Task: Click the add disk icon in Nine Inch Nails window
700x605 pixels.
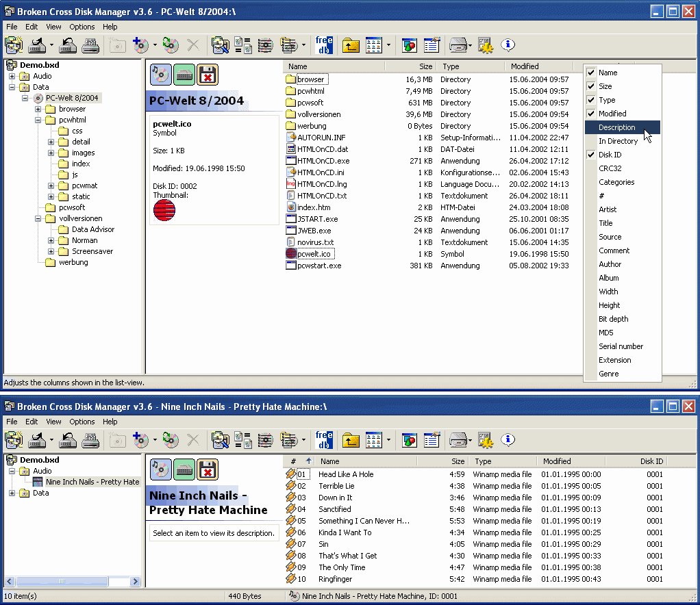Action: 140,440
